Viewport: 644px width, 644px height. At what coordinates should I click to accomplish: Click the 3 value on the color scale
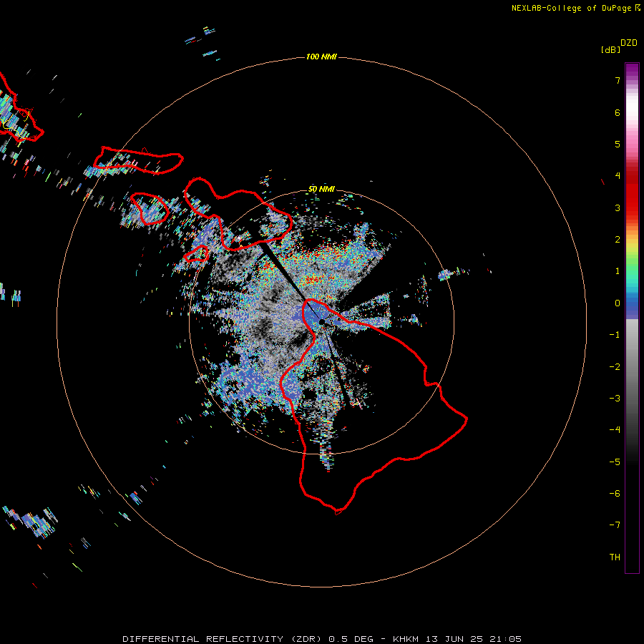pos(618,208)
